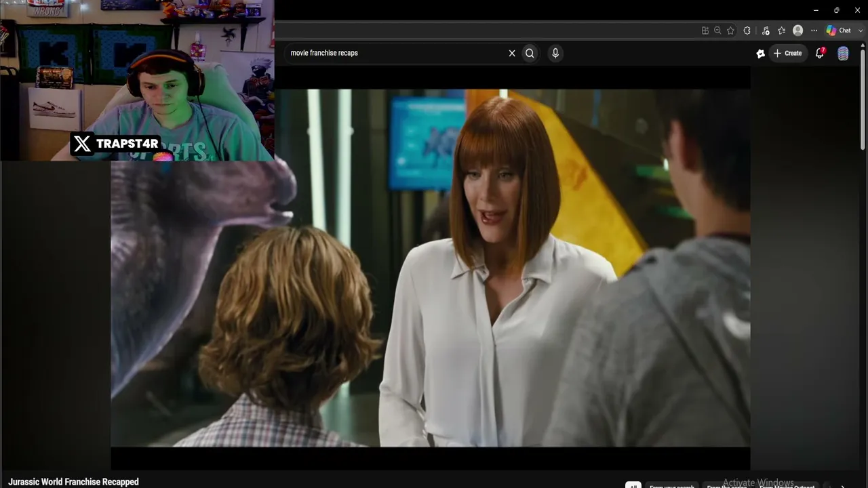The image size is (868, 488).
Task: Click the sparkle star icon beside Create
Action: coord(761,54)
